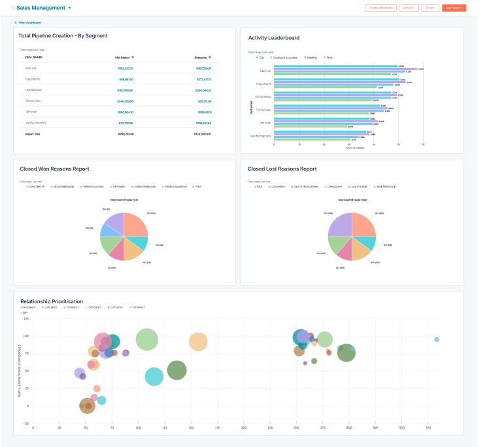Image resolution: width=504 pixels, height=447 pixels.
Task: Open the Sales Management dashboard switcher dropdown
Action: pos(69,8)
